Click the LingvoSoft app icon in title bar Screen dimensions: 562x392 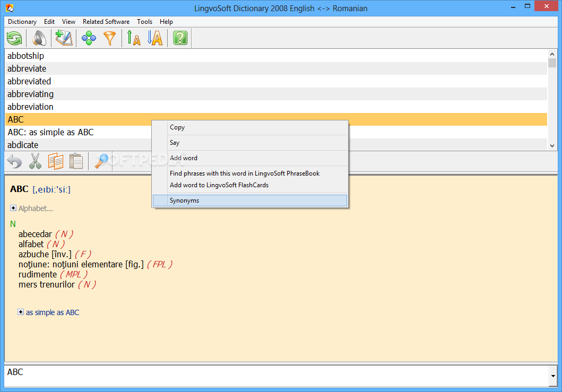click(10, 7)
